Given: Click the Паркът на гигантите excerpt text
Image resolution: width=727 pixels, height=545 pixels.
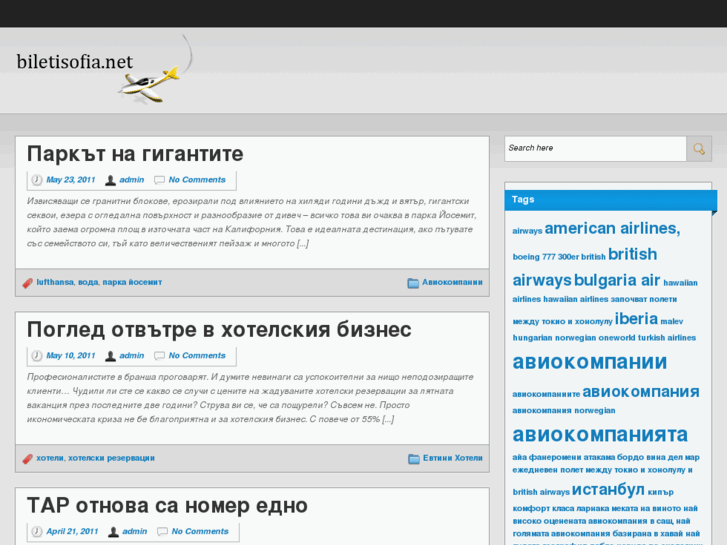Looking at the screenshot, I should pyautogui.click(x=252, y=222).
